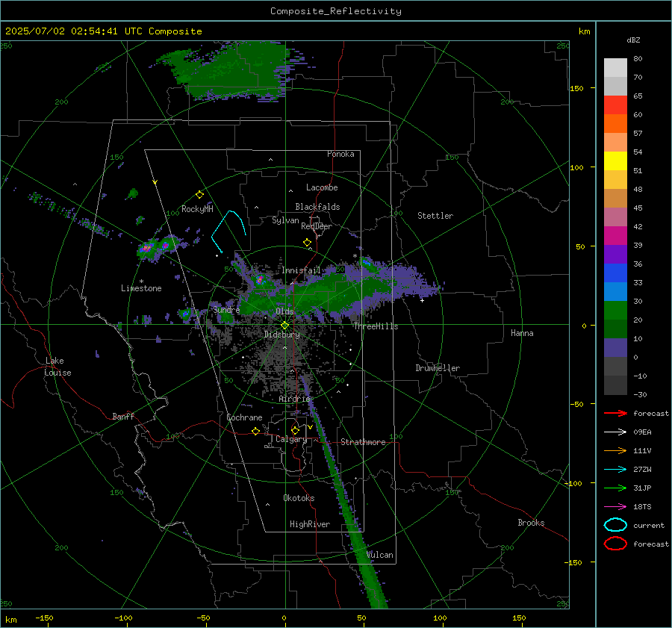Click the yellow diamond marker below Cochrane
672x628 pixels.
click(255, 431)
